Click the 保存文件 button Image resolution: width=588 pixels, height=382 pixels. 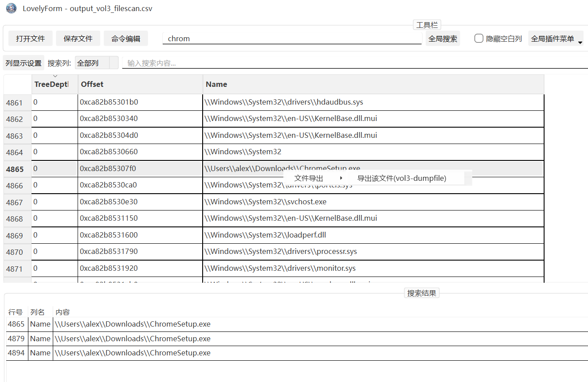(x=78, y=39)
